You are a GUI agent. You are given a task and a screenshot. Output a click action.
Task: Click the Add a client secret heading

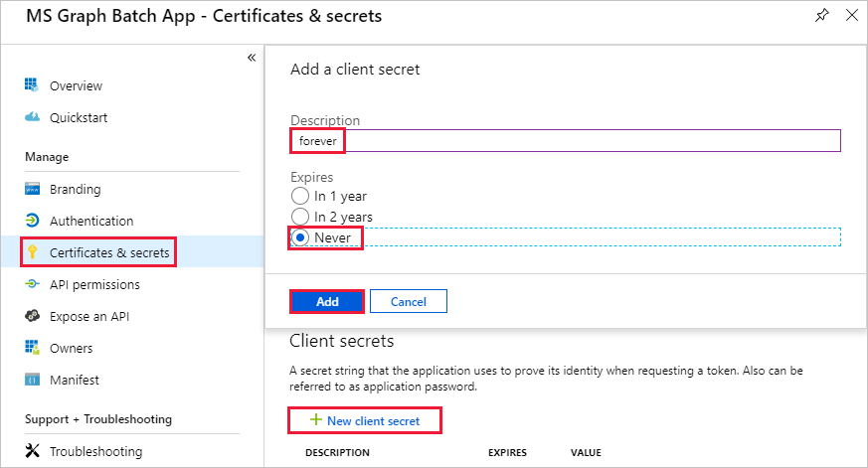[x=355, y=70]
